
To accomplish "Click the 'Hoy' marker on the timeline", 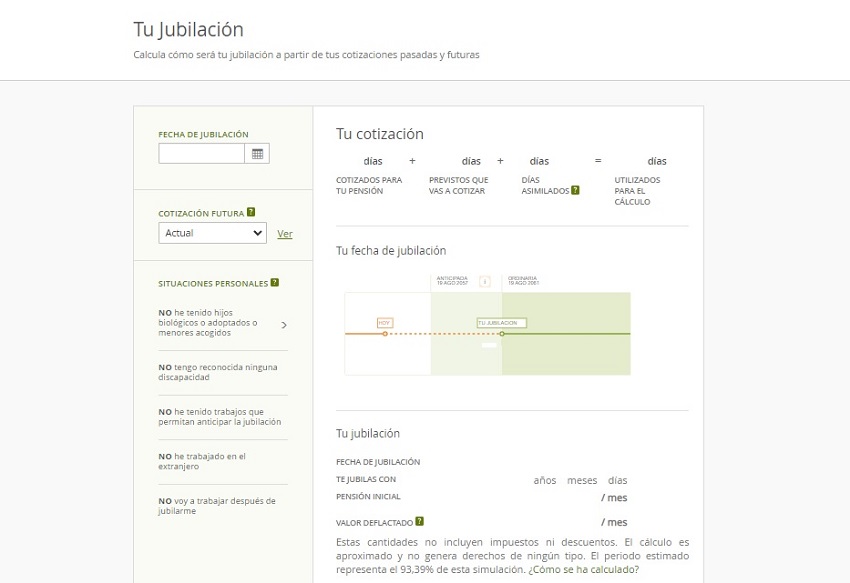I will click(384, 323).
